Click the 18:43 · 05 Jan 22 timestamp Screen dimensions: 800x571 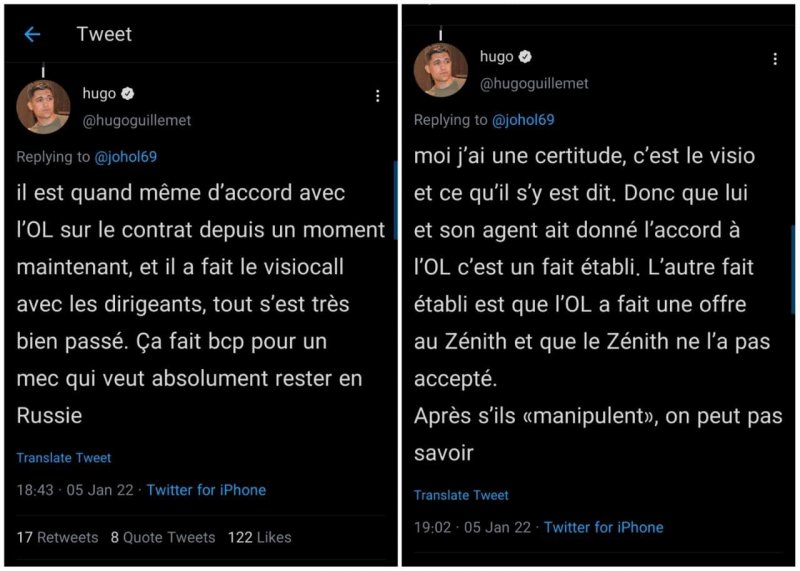pos(75,490)
